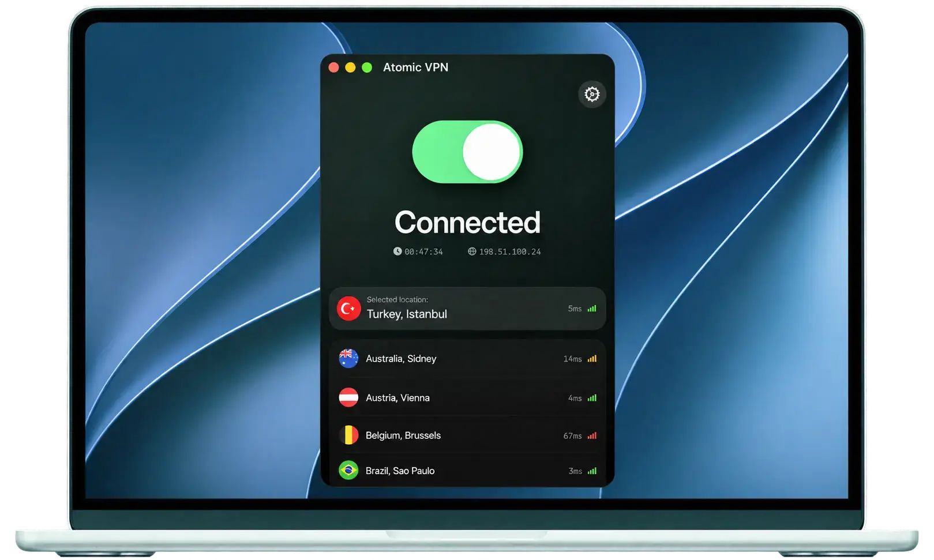Click the clock icon beside connection time
This screenshot has height=560, width=934.
coord(397,251)
